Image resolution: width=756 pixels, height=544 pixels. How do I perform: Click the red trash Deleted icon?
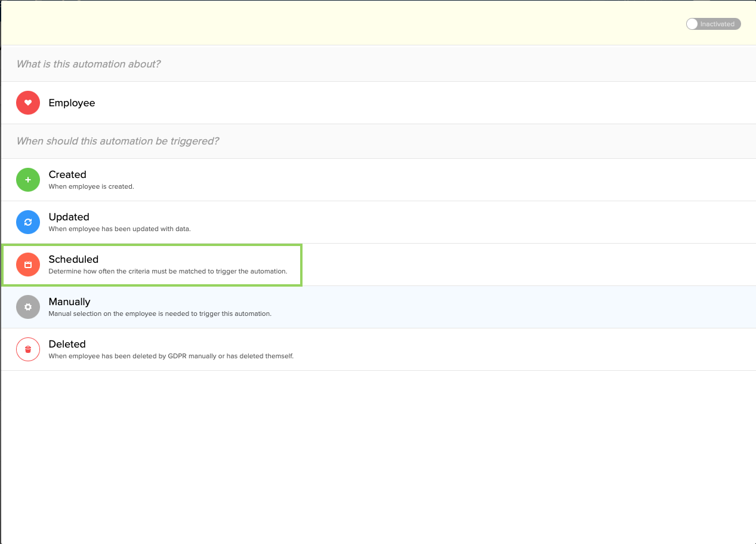(x=28, y=349)
